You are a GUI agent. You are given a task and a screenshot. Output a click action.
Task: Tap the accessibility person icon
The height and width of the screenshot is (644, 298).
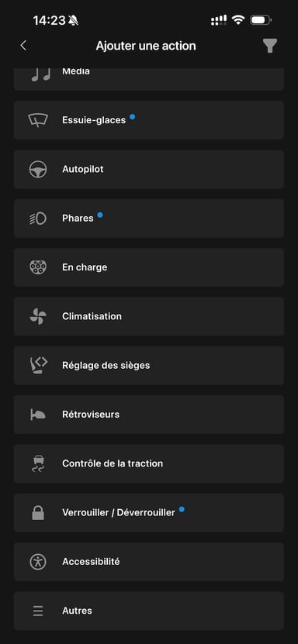38,561
